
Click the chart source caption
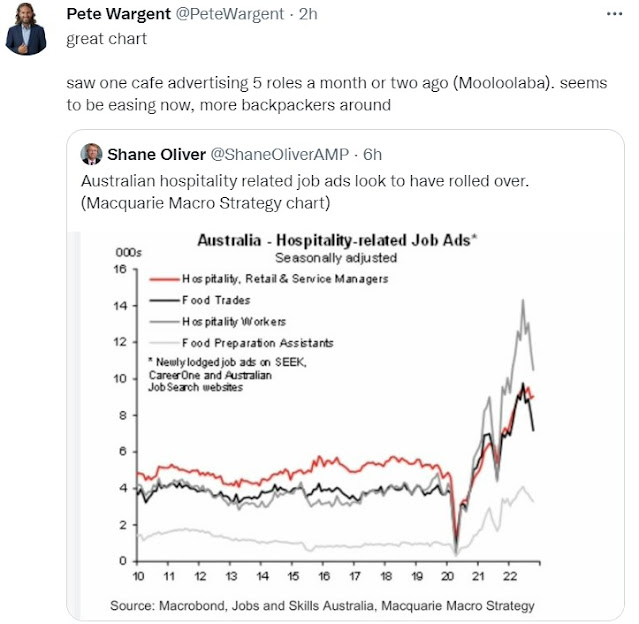tap(322, 606)
